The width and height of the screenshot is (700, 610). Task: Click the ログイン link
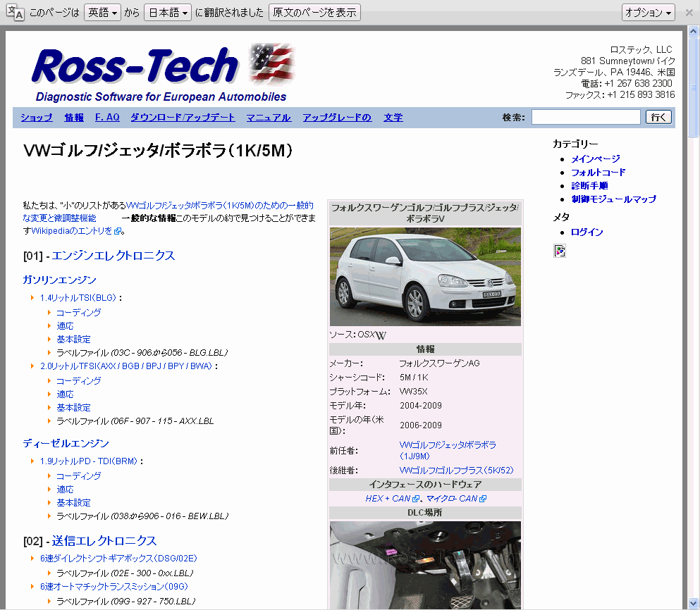click(587, 232)
